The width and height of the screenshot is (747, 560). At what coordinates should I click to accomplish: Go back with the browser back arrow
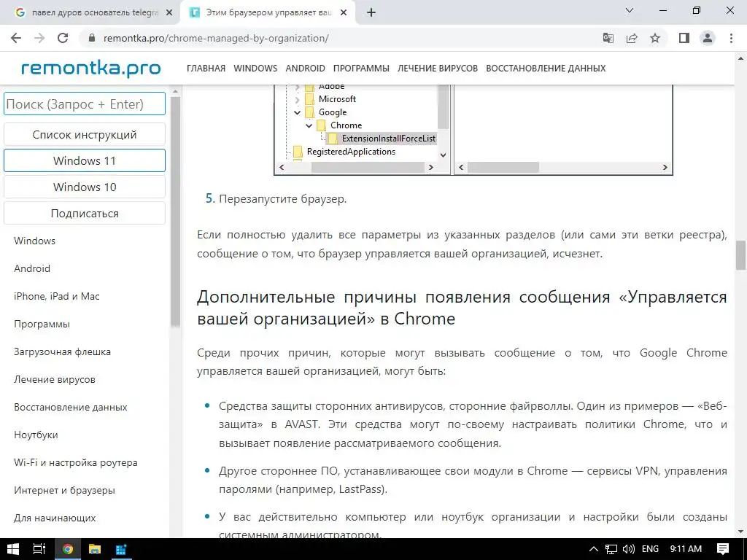[x=16, y=38]
